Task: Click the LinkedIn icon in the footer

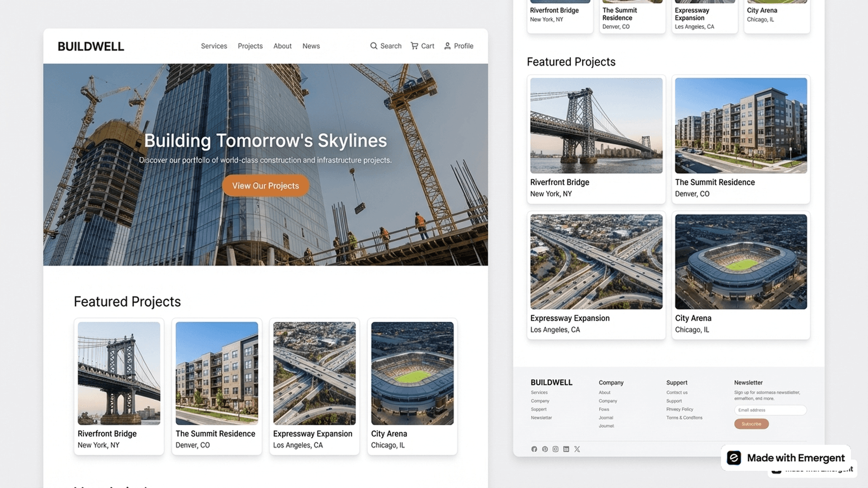Action: (x=566, y=449)
